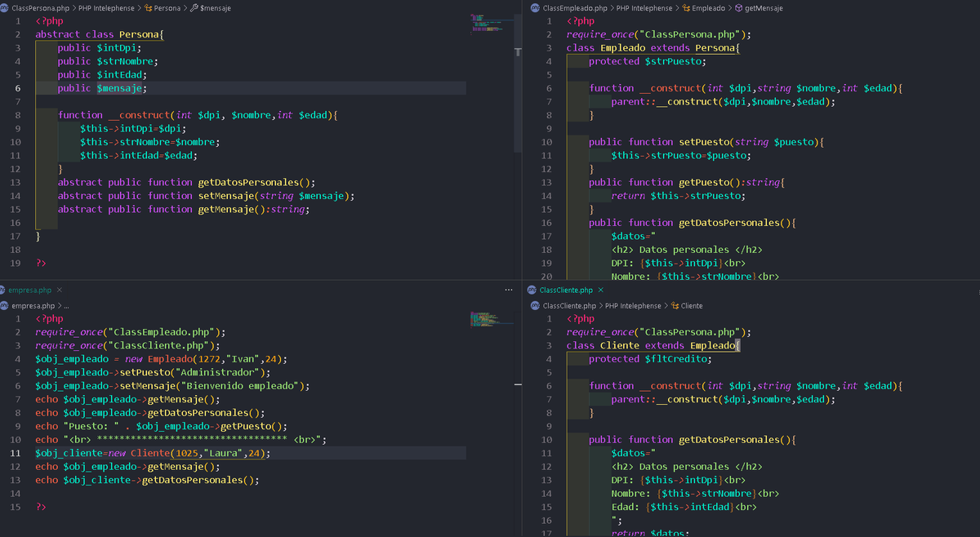Place cursor on 'protected $fltCredito;' line
Image resolution: width=980 pixels, height=537 pixels.
pyautogui.click(x=650, y=359)
